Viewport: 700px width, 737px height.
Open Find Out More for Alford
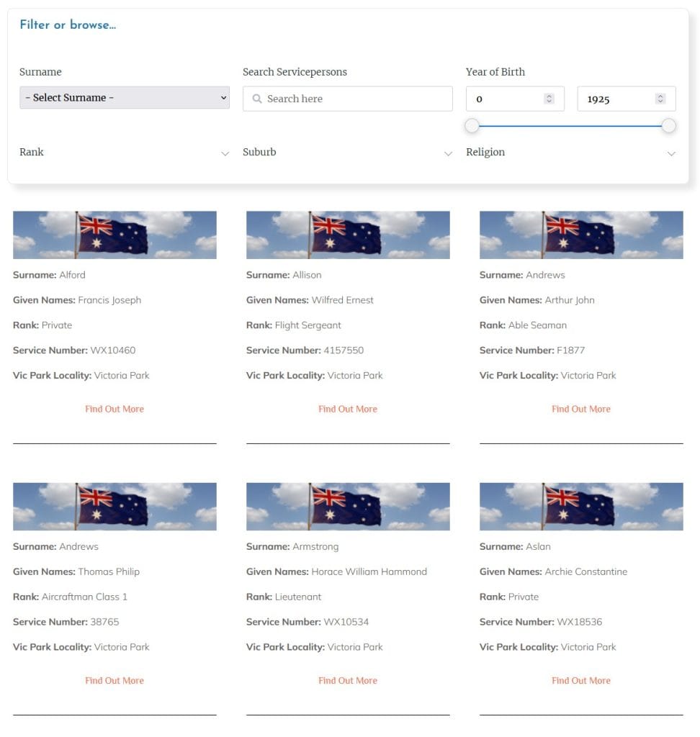(x=115, y=409)
